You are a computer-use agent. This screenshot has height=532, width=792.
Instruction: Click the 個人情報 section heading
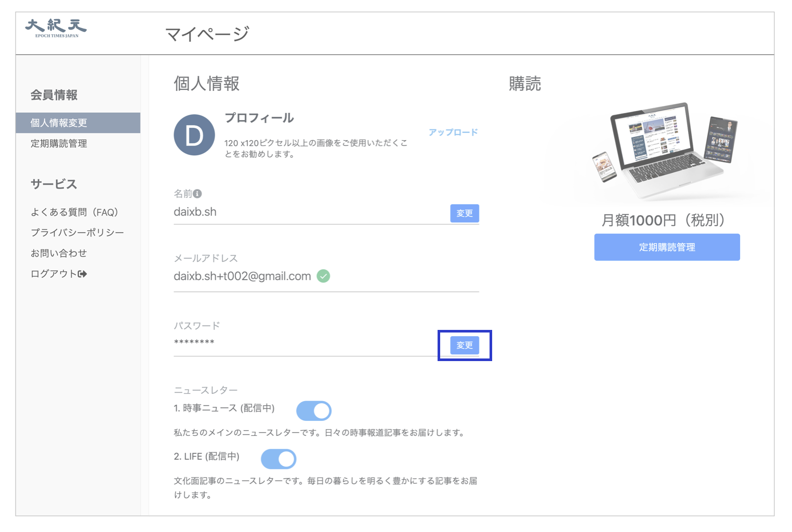(x=207, y=84)
